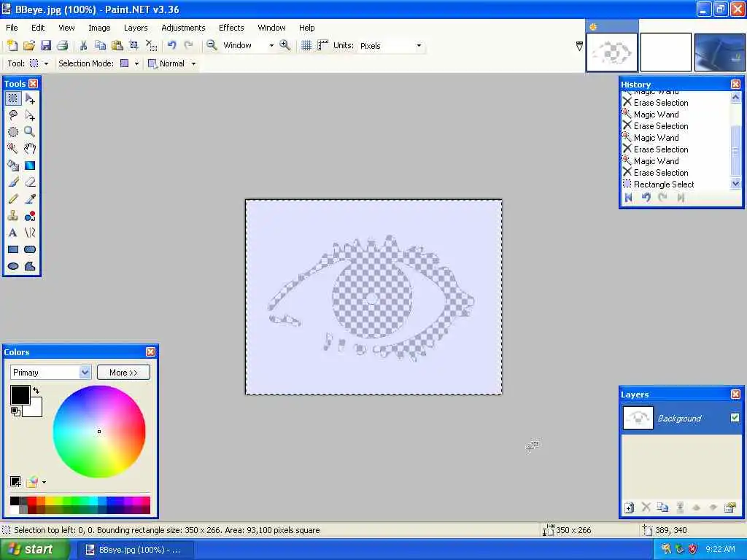The width and height of the screenshot is (747, 560).
Task: Select the Zoom tool in Tools panel
Action: pyautogui.click(x=30, y=132)
